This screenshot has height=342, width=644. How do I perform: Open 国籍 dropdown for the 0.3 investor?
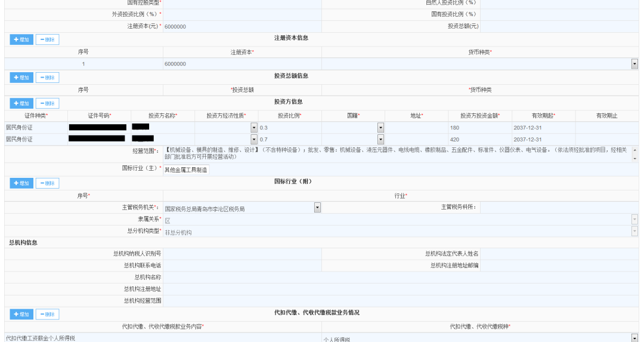[380, 127]
